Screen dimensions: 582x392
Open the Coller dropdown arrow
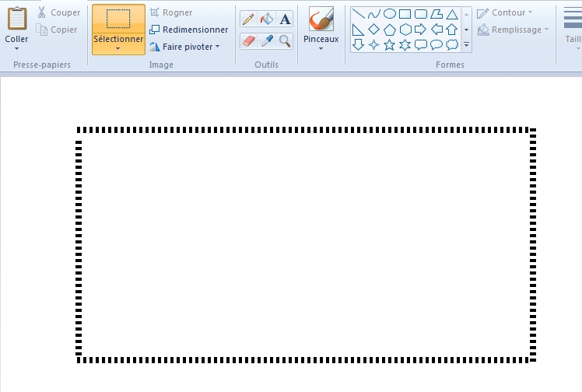[16, 49]
